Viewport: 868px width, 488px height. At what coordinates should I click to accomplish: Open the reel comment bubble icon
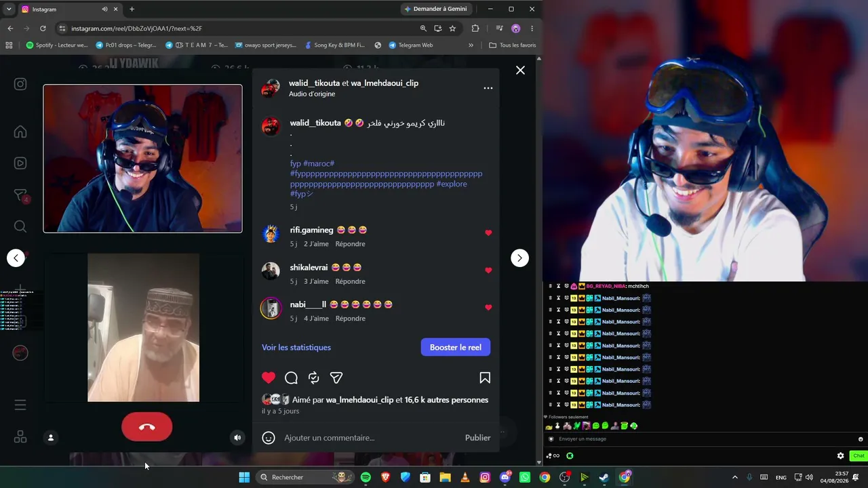[292, 378]
